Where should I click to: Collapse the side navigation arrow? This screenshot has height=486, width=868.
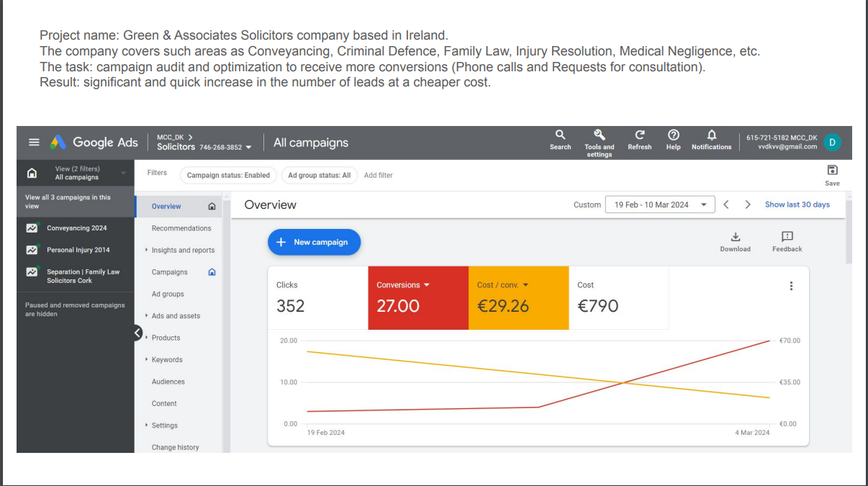(x=139, y=332)
